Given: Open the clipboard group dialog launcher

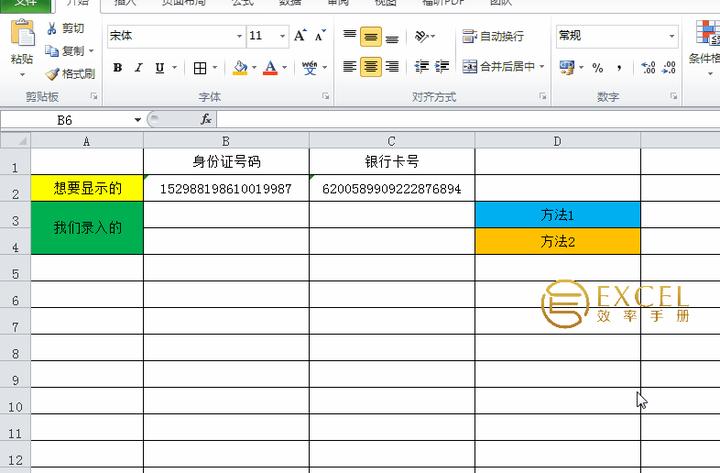Looking at the screenshot, I should (94, 96).
